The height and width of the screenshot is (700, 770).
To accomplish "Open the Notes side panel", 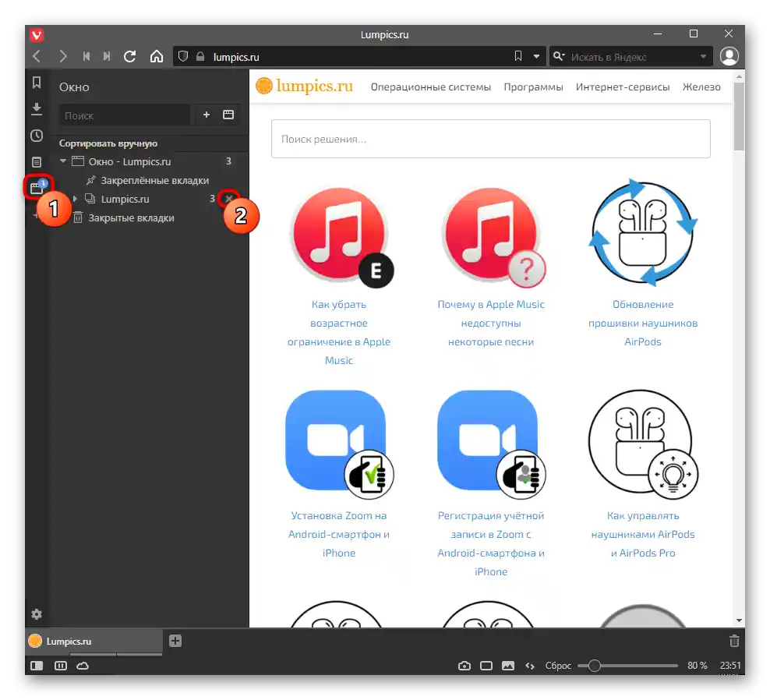I will tap(37, 161).
